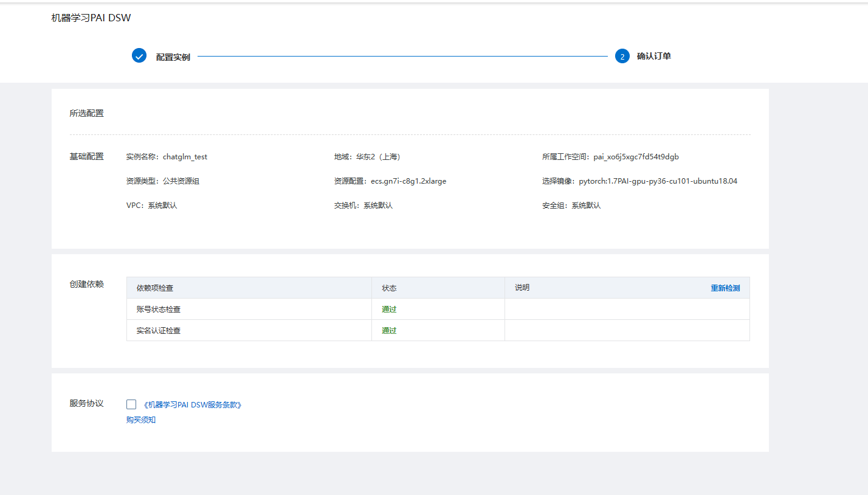Image resolution: width=868 pixels, height=495 pixels.
Task: Click the workspace value pai_xo6j5xgc7fd54t9dgb
Action: [x=636, y=157]
